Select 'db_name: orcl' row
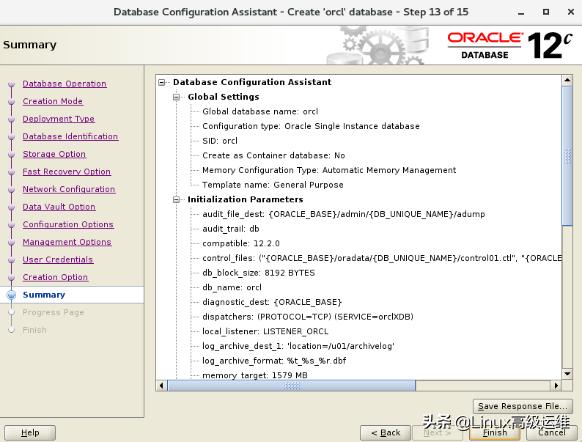Image resolution: width=582 pixels, height=442 pixels. 232,288
